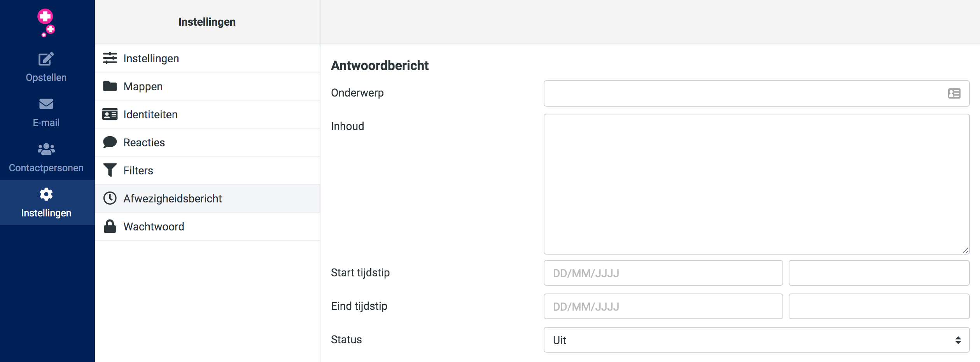Click the Eind tijdstip label

click(359, 306)
